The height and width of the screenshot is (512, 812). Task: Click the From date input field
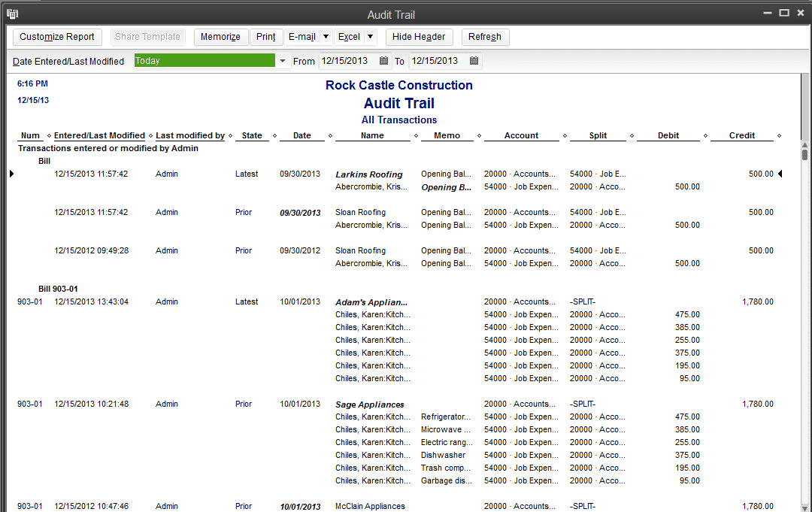coord(346,61)
